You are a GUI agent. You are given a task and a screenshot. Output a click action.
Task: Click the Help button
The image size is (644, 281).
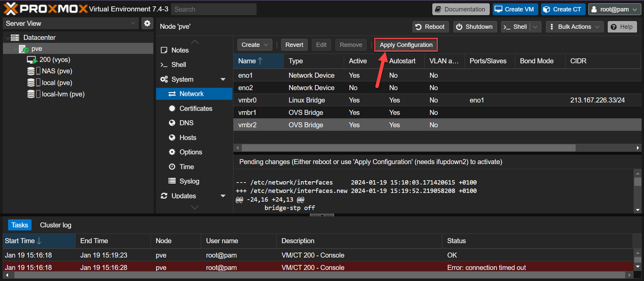pos(622,27)
